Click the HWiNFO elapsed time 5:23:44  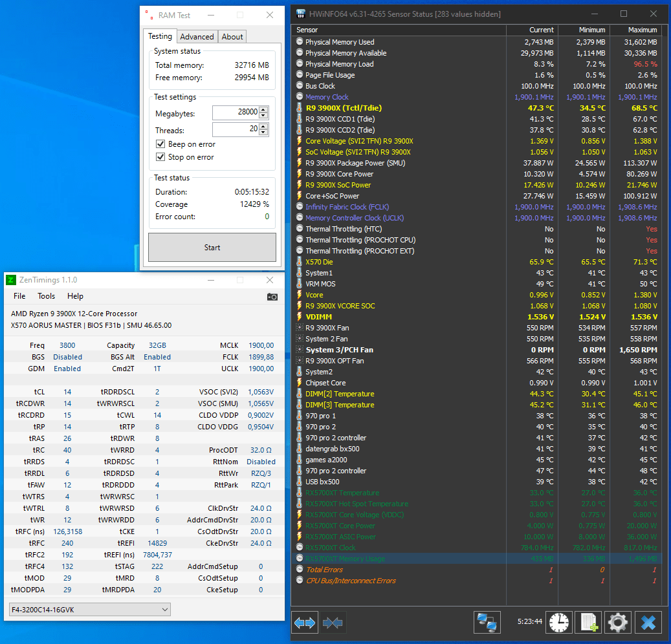click(530, 621)
